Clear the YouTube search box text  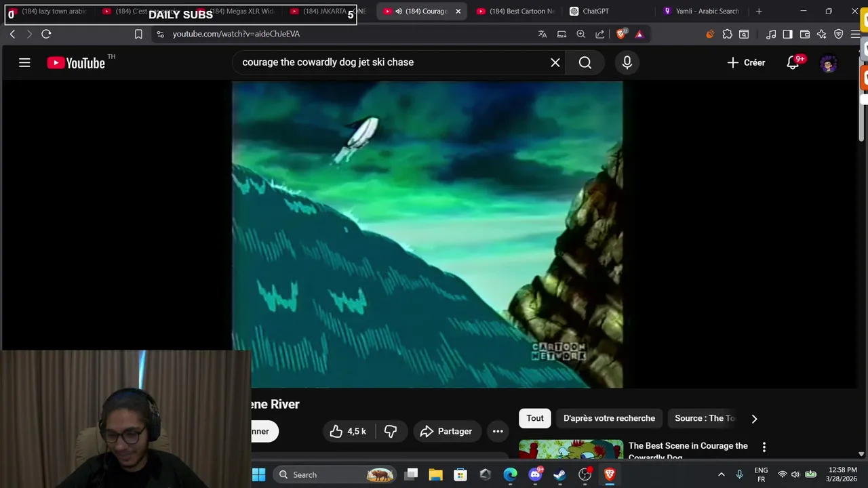(x=555, y=62)
